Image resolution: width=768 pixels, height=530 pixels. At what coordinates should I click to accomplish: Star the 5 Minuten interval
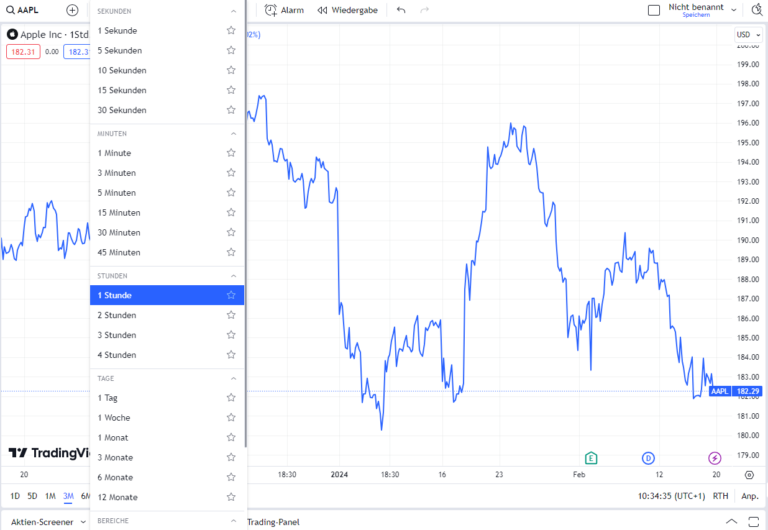pyautogui.click(x=231, y=193)
